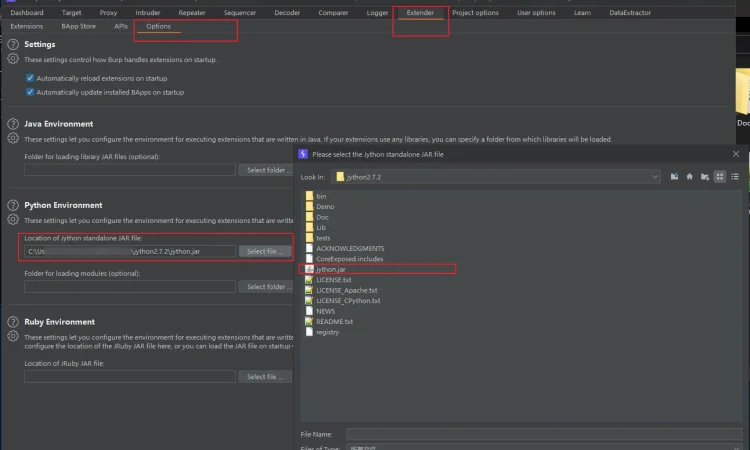Go to the Home directory in file dialog
The height and width of the screenshot is (450, 750).
click(x=689, y=176)
